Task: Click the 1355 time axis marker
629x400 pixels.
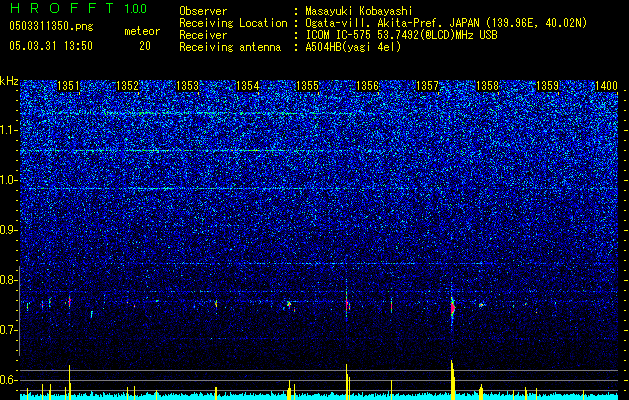Action: (307, 86)
